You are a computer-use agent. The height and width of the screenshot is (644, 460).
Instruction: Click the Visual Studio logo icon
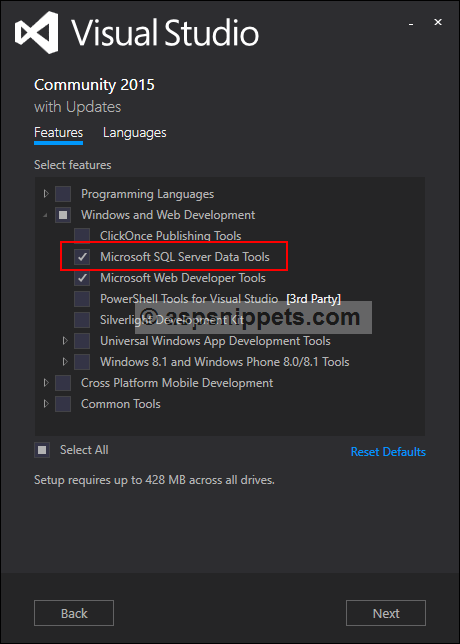36,32
